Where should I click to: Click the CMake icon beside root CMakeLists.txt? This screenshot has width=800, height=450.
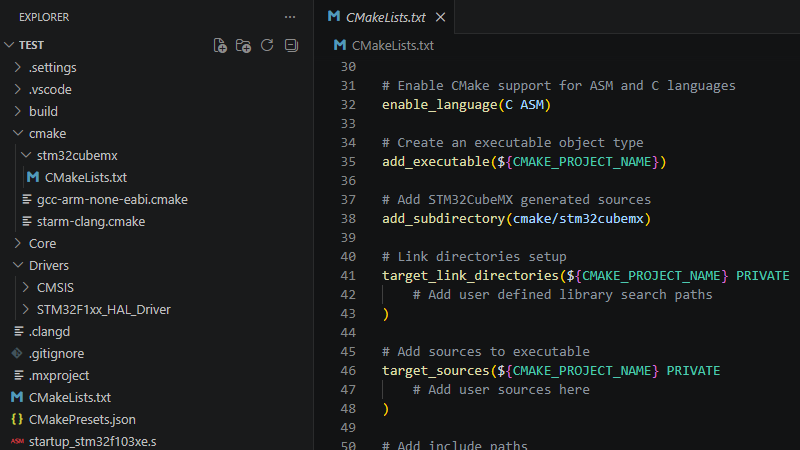[17, 397]
